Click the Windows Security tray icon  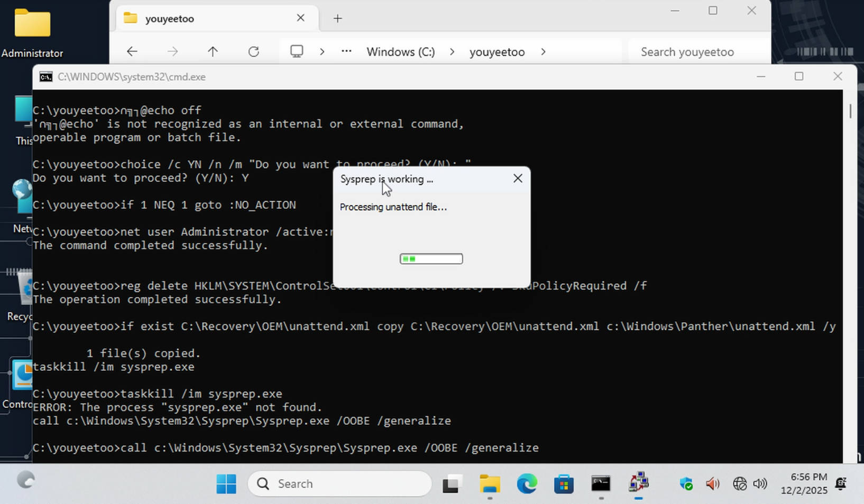click(x=686, y=484)
